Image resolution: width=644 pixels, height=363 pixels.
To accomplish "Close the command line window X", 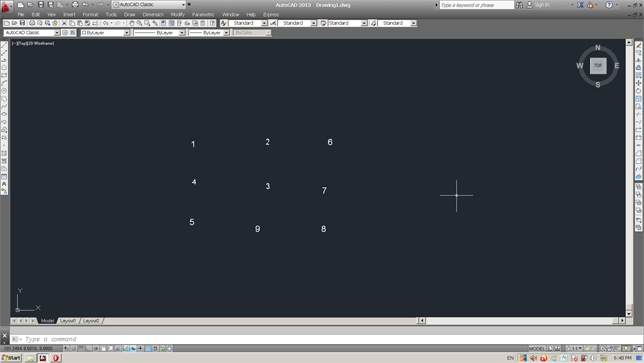I will pos(5,336).
